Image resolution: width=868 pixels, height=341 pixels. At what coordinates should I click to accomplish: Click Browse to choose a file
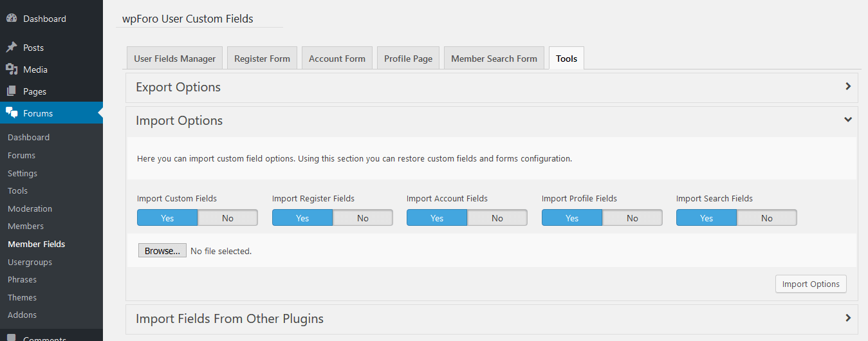point(162,251)
